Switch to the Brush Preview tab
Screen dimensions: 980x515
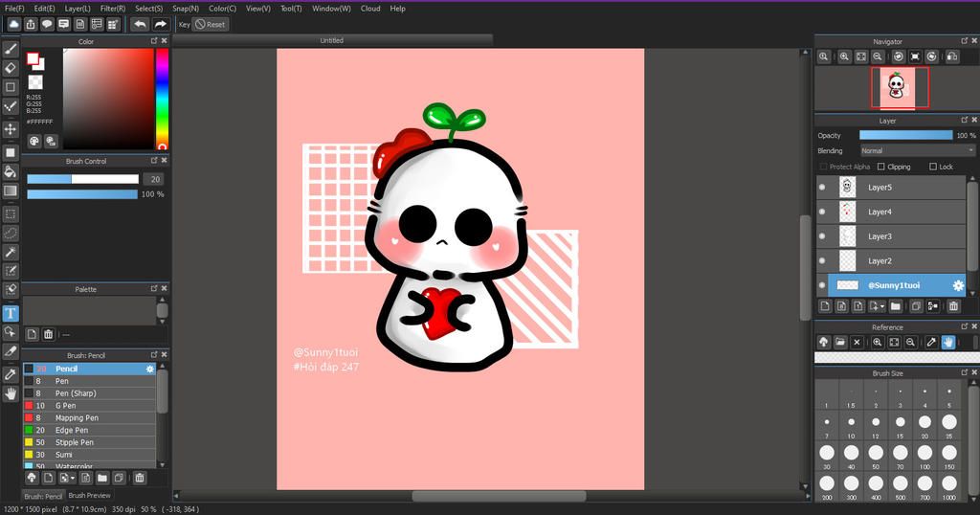[x=89, y=496]
